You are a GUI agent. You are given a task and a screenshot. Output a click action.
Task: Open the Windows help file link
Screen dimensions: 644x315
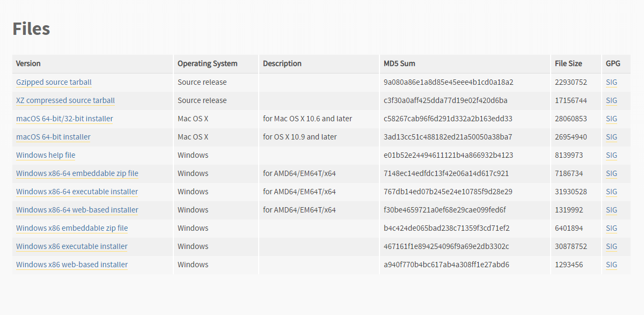(46, 155)
